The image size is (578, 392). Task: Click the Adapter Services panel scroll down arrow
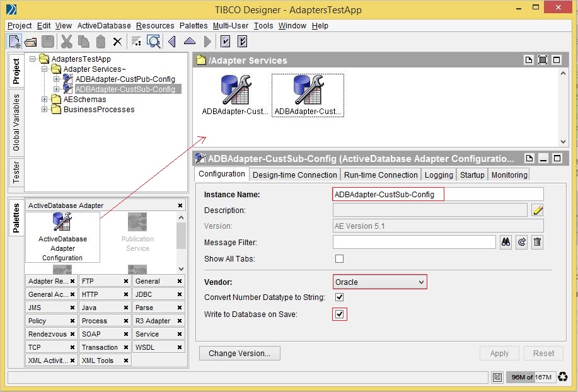563,141
